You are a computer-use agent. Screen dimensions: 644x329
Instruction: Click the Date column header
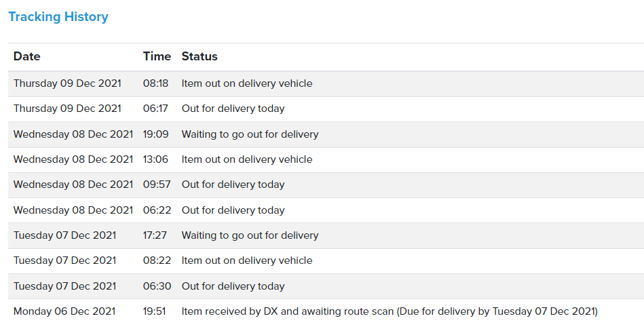pos(27,56)
